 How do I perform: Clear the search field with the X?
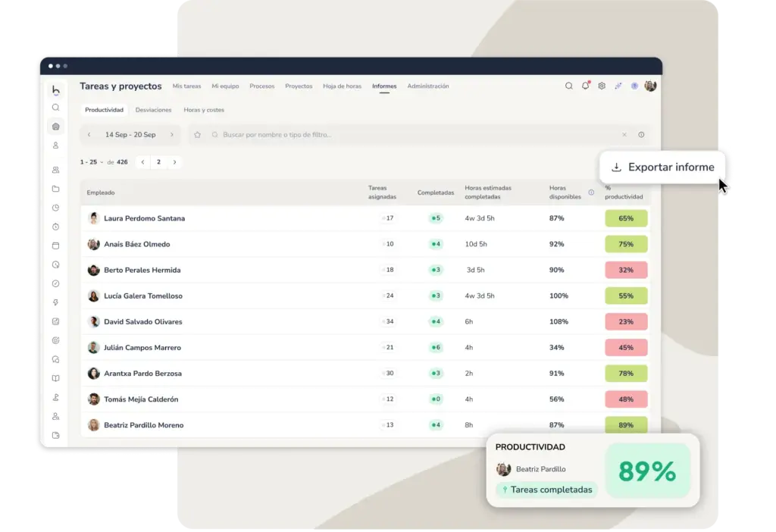(x=624, y=135)
